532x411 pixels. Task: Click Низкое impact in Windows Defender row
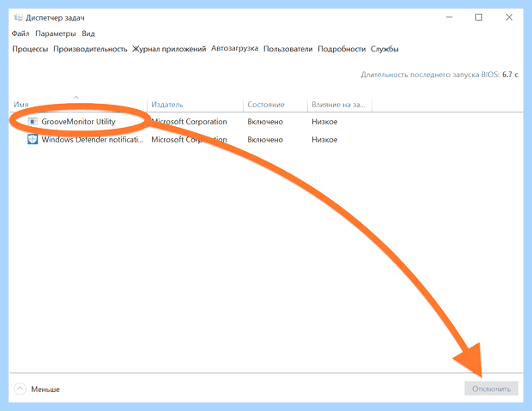point(324,140)
